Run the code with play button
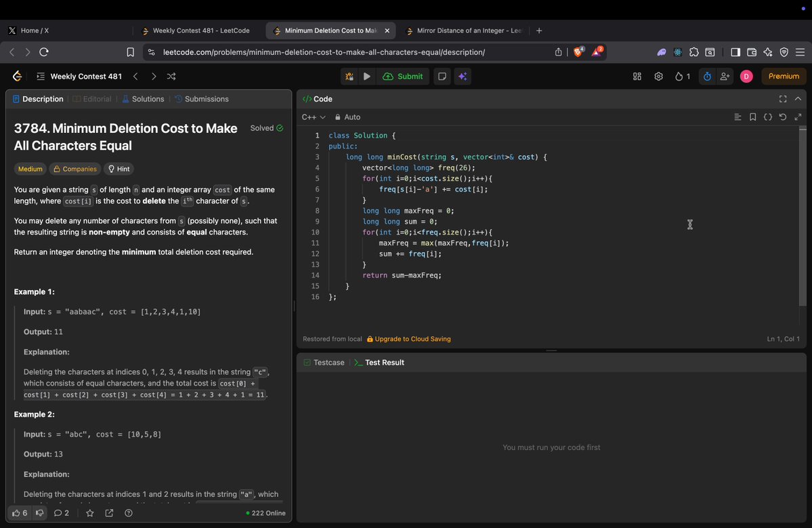 [366, 76]
